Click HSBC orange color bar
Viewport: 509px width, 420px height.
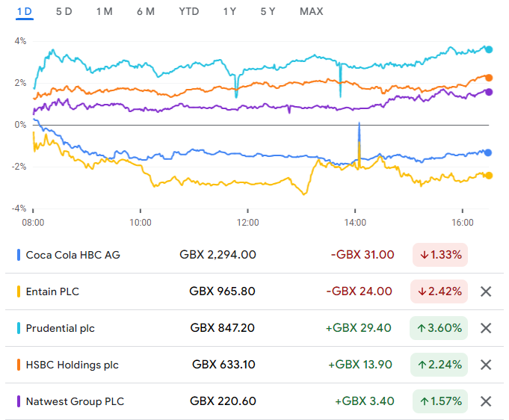pyautogui.click(x=19, y=365)
